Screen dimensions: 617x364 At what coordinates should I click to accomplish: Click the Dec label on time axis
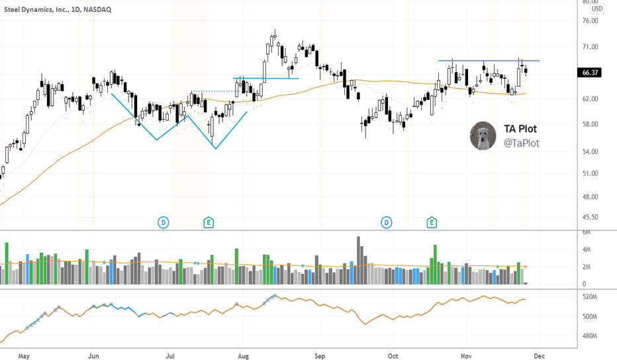point(539,356)
